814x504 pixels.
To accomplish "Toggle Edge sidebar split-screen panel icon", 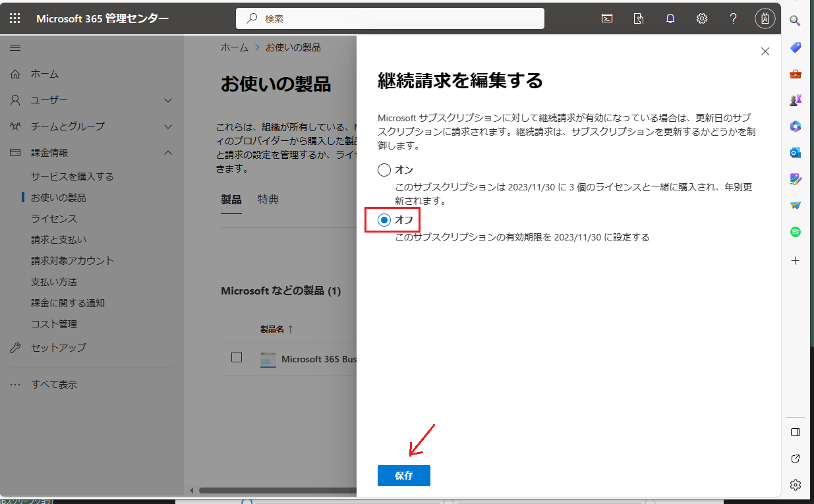I will click(796, 433).
